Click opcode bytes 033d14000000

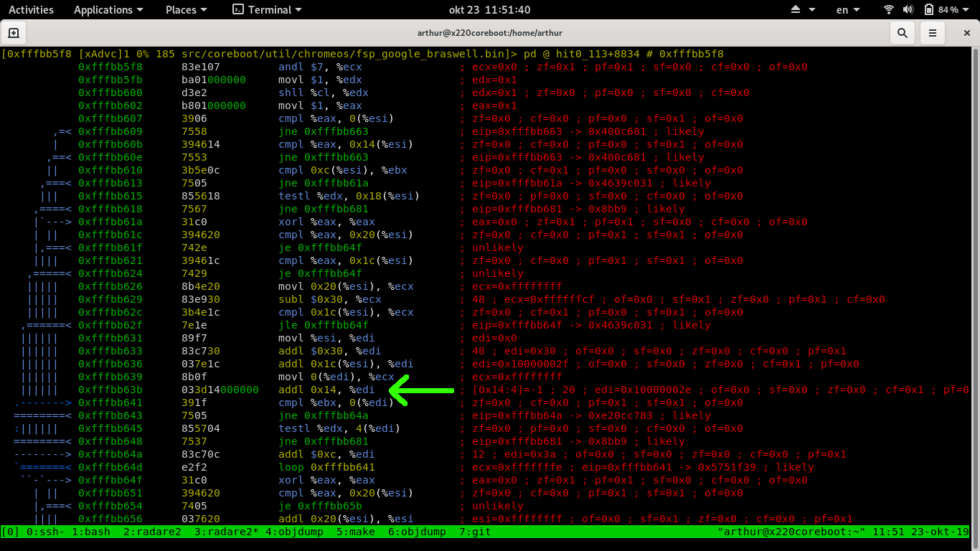(220, 390)
